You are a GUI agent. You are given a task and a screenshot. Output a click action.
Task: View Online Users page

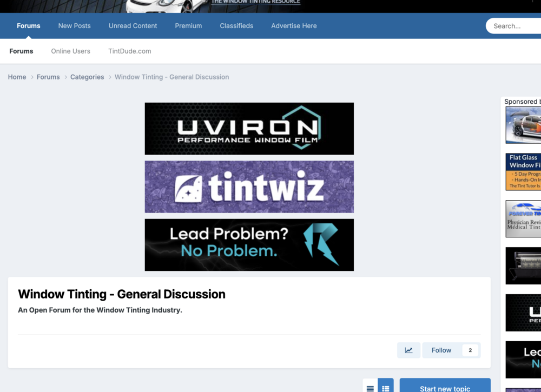click(71, 51)
